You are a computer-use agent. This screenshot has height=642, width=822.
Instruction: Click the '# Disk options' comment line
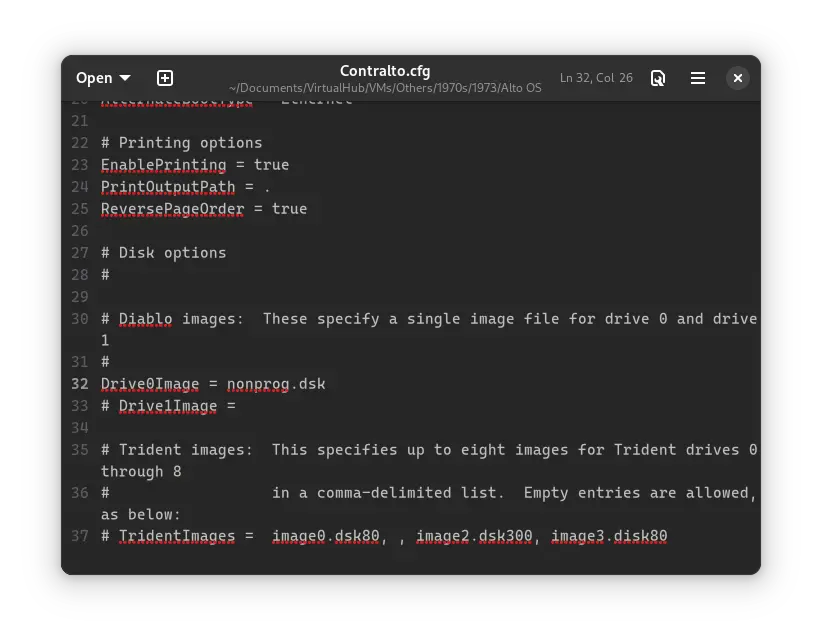click(x=163, y=253)
